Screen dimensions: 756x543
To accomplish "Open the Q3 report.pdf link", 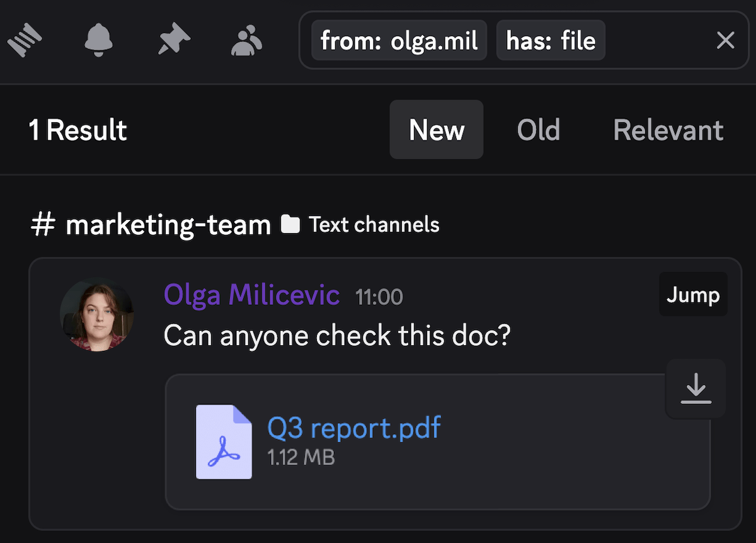I will pos(353,428).
